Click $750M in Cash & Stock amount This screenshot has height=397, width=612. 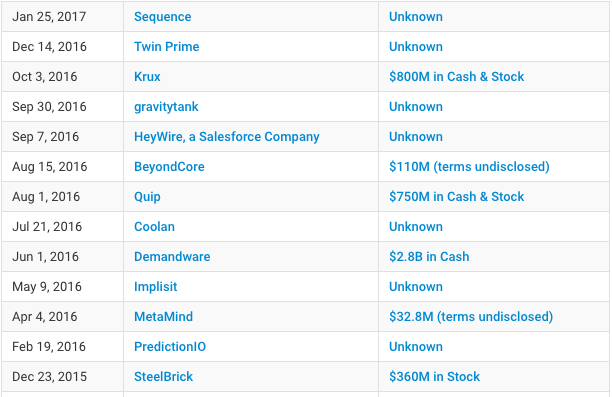(456, 196)
